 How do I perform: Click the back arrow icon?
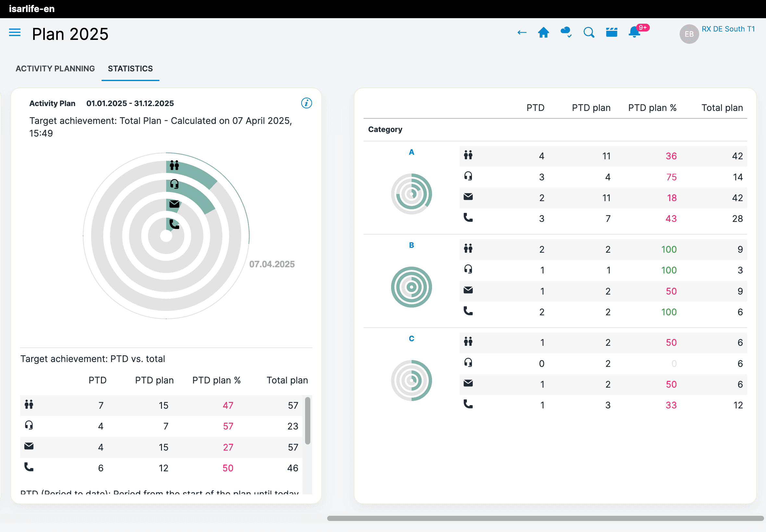click(522, 33)
